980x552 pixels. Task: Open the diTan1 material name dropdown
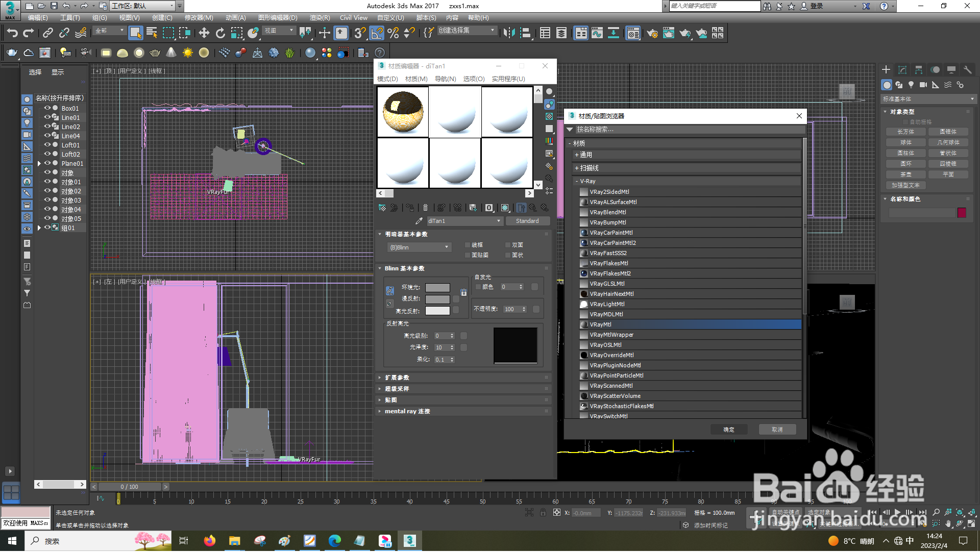pyautogui.click(x=464, y=221)
